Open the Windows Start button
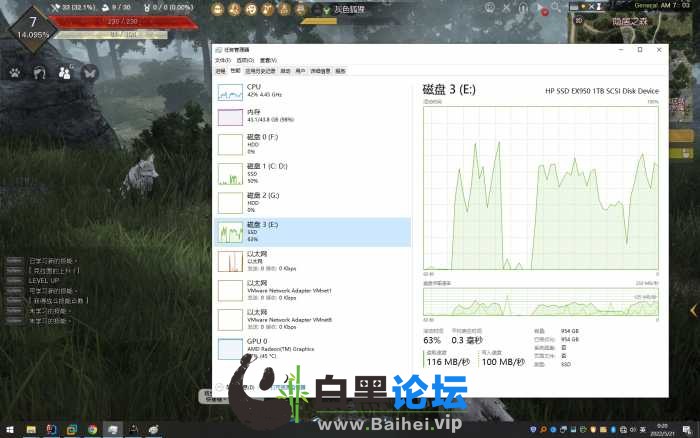 click(9, 430)
